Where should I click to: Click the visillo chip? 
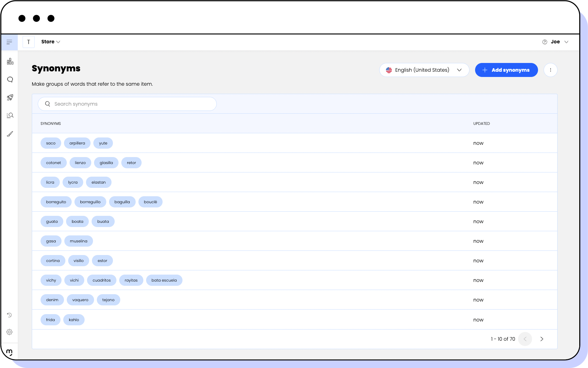pos(79,261)
